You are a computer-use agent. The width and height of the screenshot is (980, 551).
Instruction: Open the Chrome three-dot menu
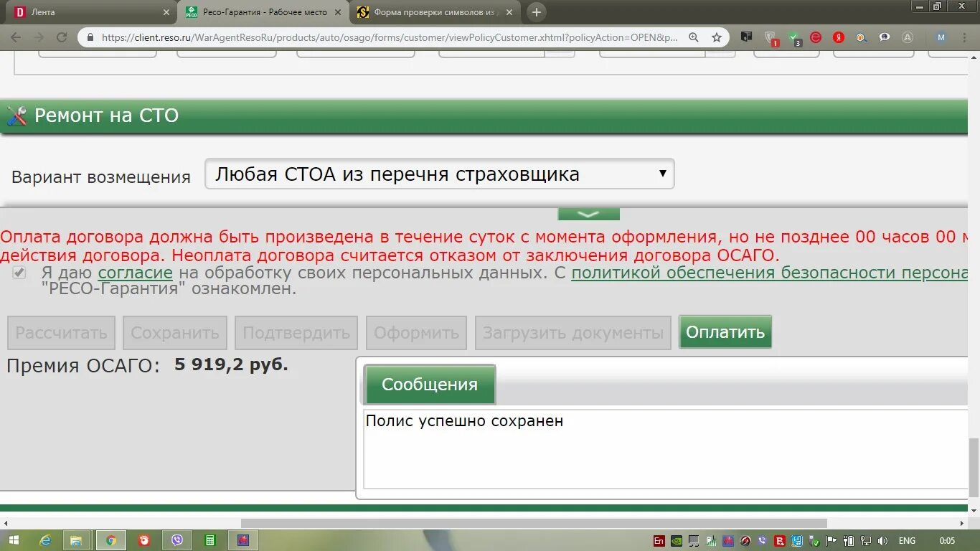965,37
